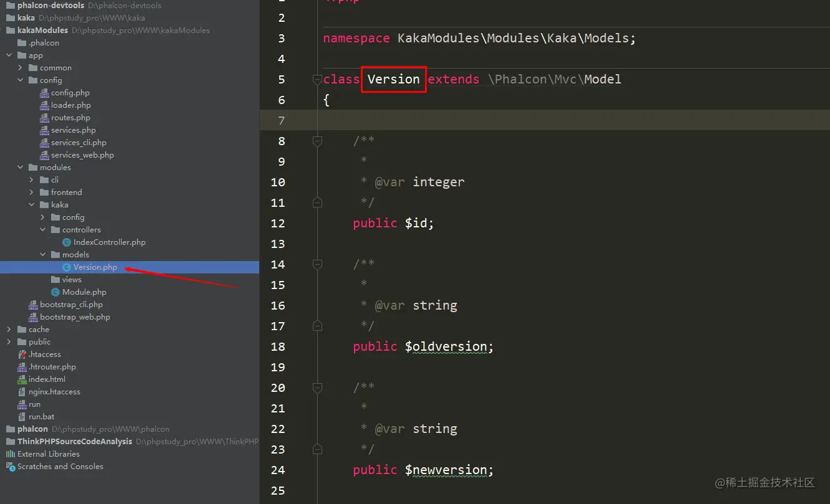The width and height of the screenshot is (830, 504).
Task: Click the nginx.htaccess file icon
Action: point(22,392)
